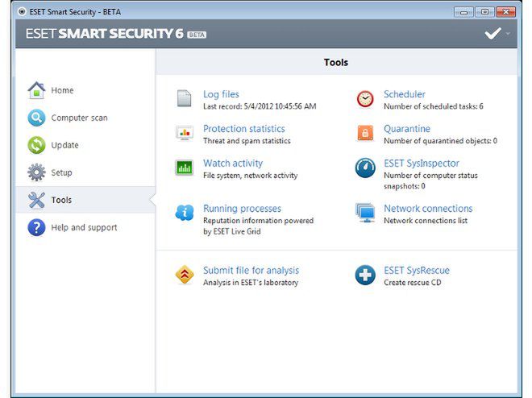
Task: Open the Network connections link
Action: (428, 209)
